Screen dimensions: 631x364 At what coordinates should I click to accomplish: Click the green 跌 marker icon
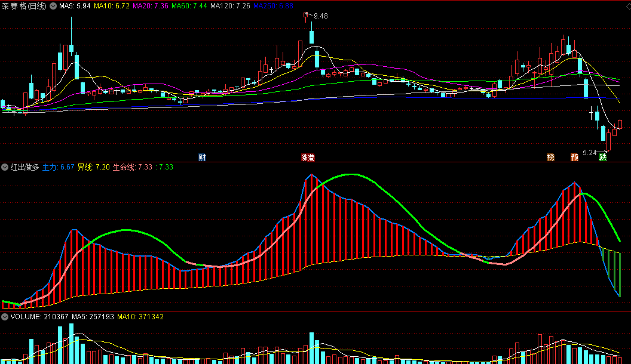[x=602, y=158]
